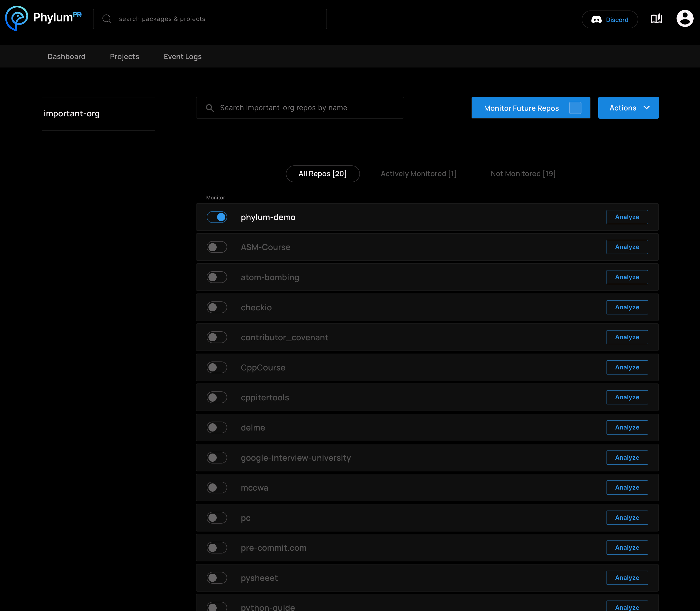Focus the Search important-org repos field
The width and height of the screenshot is (700, 611).
pyautogui.click(x=300, y=108)
